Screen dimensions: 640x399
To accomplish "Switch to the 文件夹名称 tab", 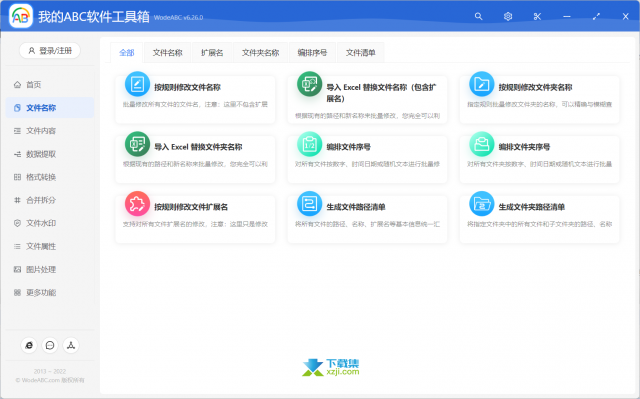I will click(x=260, y=53).
